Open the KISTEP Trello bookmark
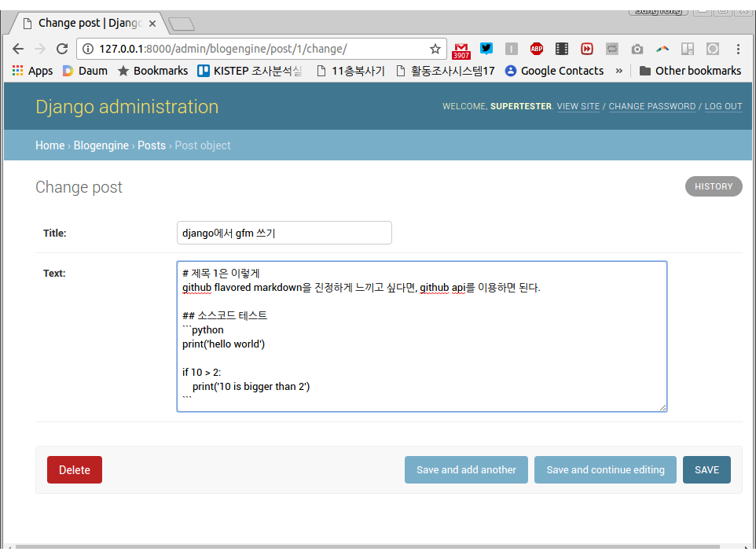 [250, 71]
